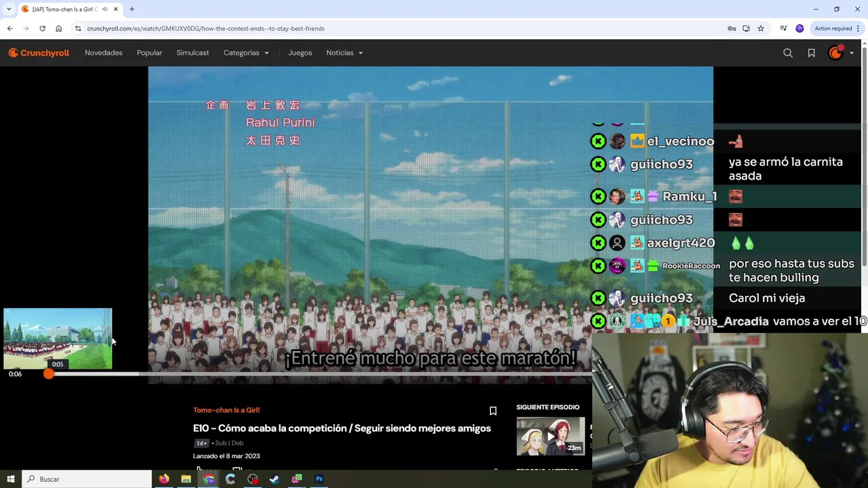The image size is (868, 488).
Task: Click the video progress bar scrubber handle
Action: coord(49,374)
